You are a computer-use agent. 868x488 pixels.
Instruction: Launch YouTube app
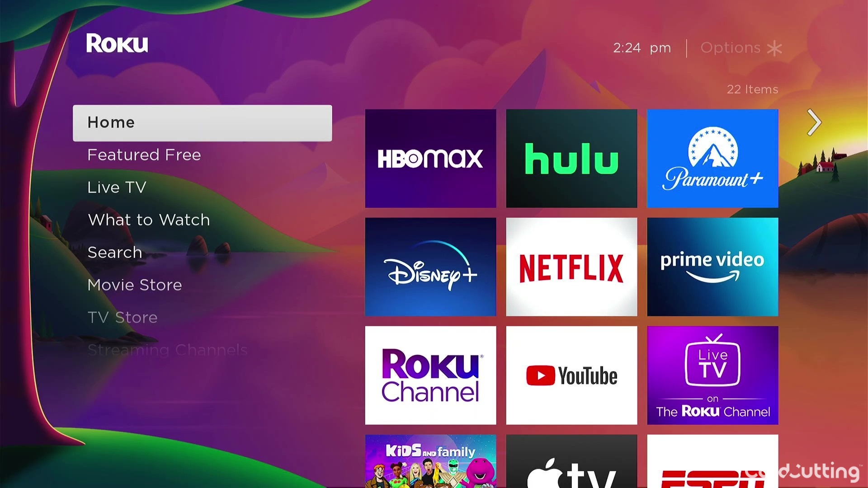click(x=571, y=375)
